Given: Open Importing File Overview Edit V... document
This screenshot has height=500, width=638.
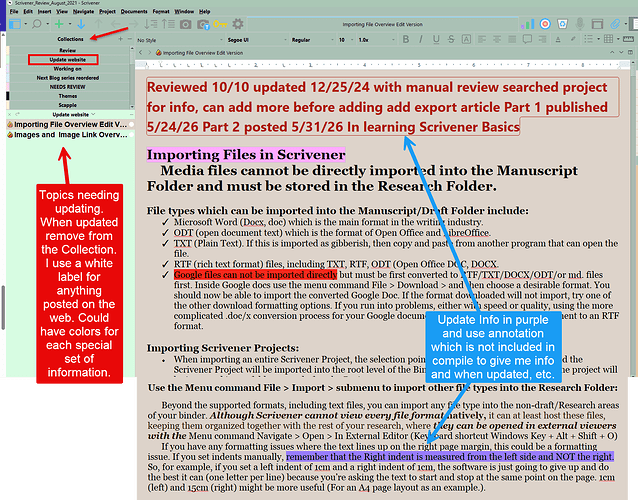Looking at the screenshot, I should (x=70, y=124).
